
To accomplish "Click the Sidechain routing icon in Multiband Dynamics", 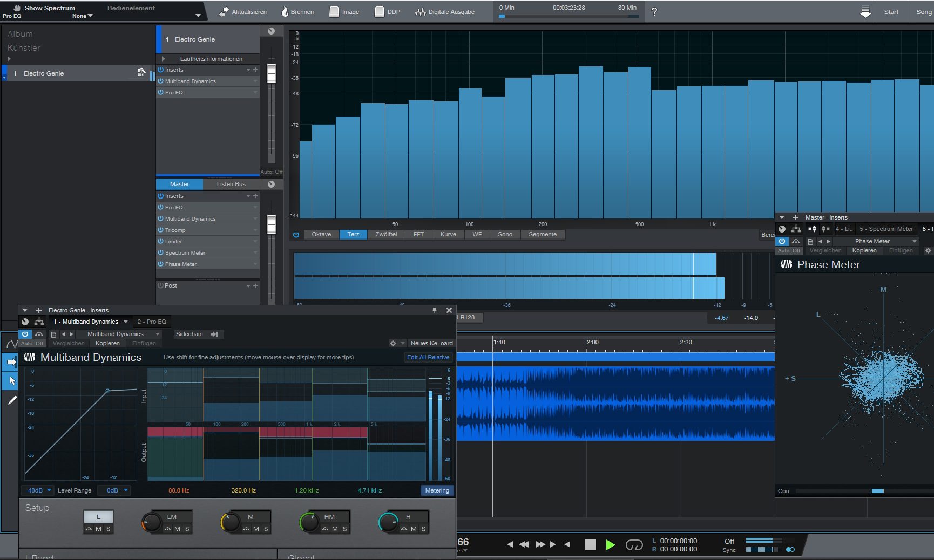I will (x=215, y=334).
